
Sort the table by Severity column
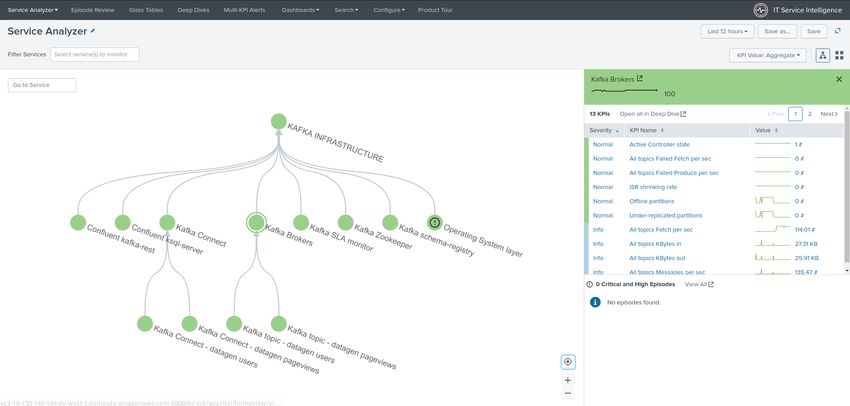(x=604, y=130)
